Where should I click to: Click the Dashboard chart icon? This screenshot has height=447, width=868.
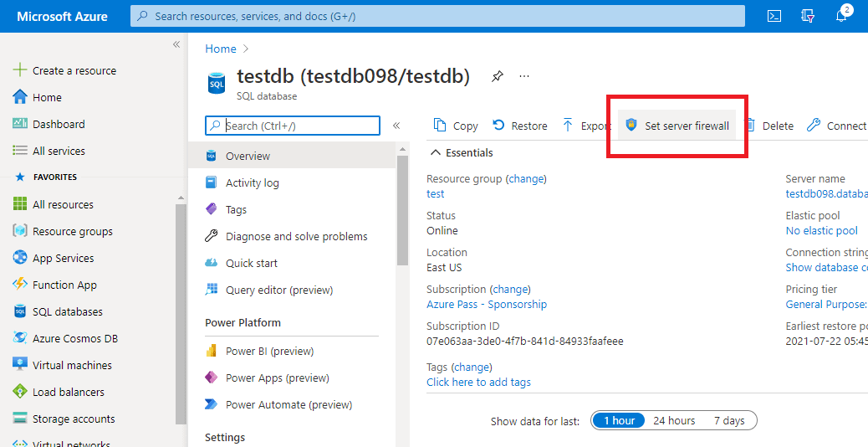20,124
